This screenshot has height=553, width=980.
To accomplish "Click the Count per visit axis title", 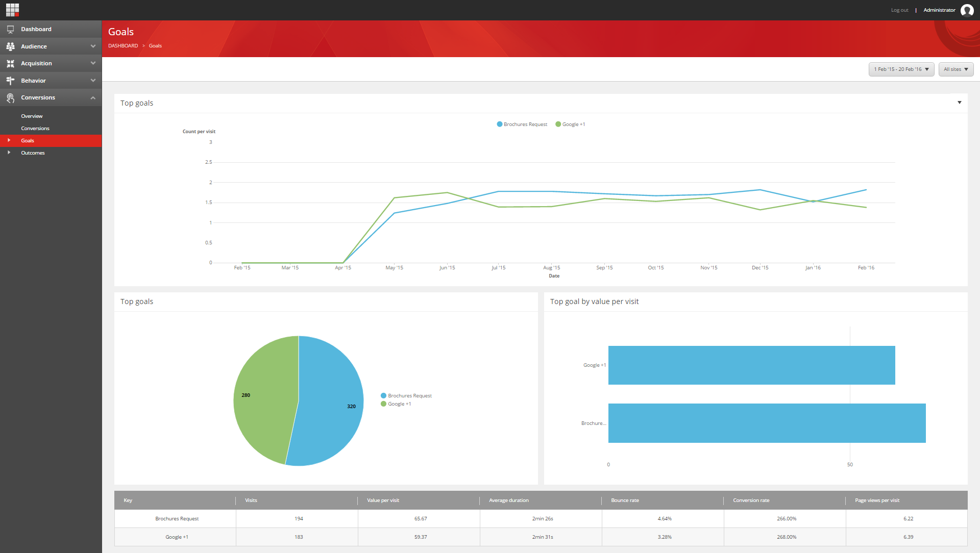I will click(199, 132).
